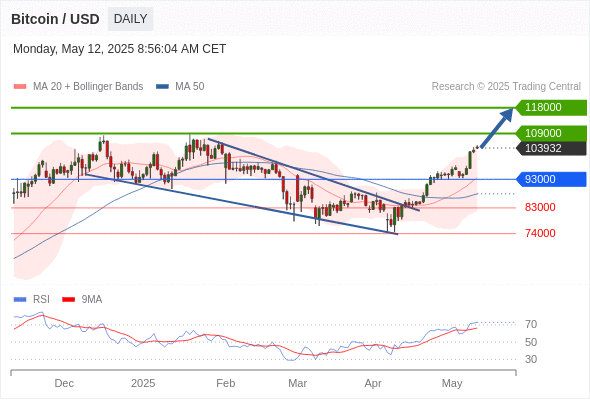Click the blue upward arrow head
Screen dimensions: 590x400
pos(507,115)
